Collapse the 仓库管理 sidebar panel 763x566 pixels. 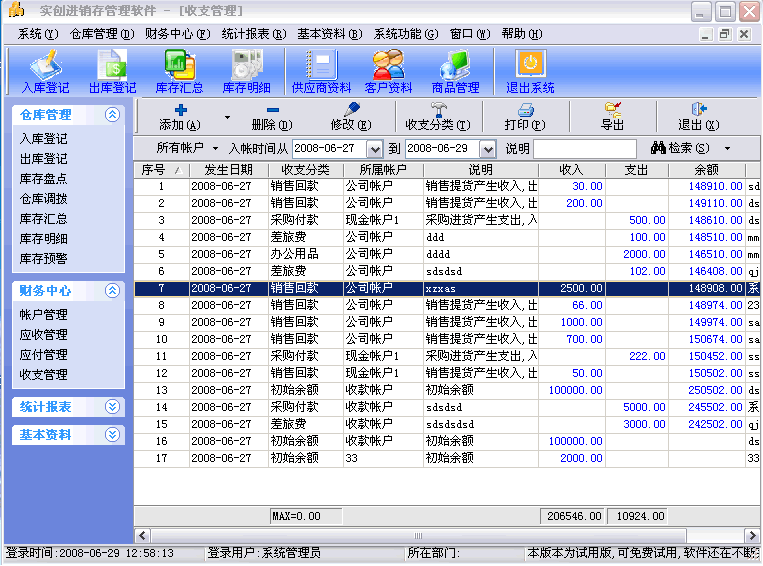coord(112,115)
